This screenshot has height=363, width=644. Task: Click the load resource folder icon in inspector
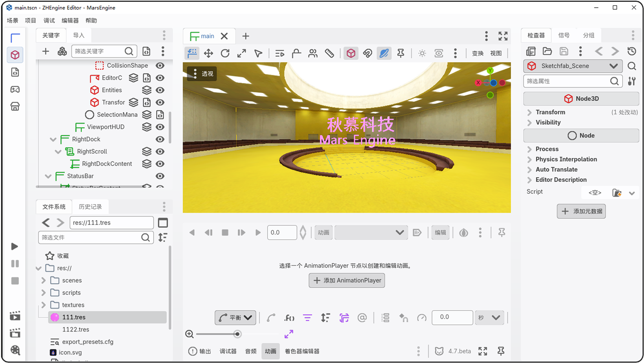[547, 52]
